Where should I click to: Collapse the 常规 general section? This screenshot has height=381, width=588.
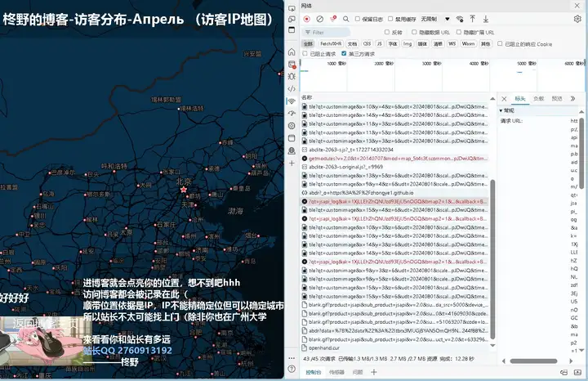tap(506, 110)
